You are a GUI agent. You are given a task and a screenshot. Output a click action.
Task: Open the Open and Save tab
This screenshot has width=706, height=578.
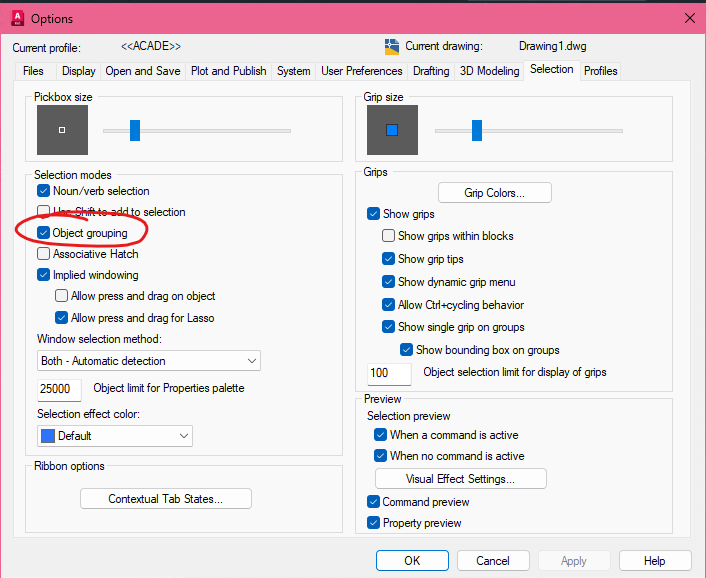(x=143, y=71)
